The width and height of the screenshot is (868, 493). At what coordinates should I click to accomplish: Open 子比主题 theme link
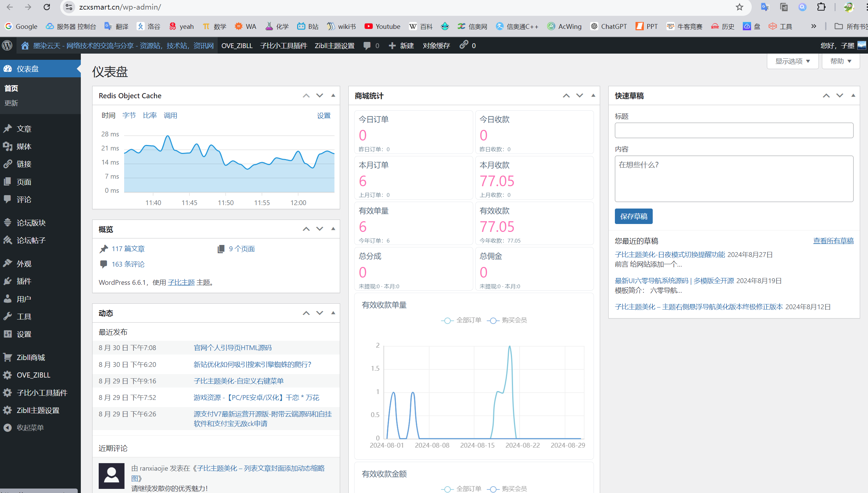point(181,282)
